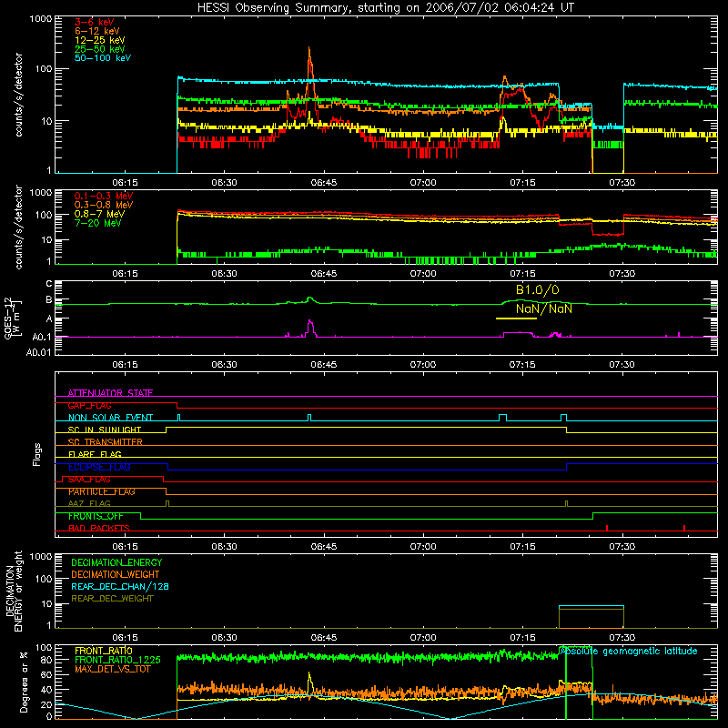Click the GOES-12 [W m-2] axis title
Image resolution: width=728 pixels, height=728 pixels.
click(13, 318)
